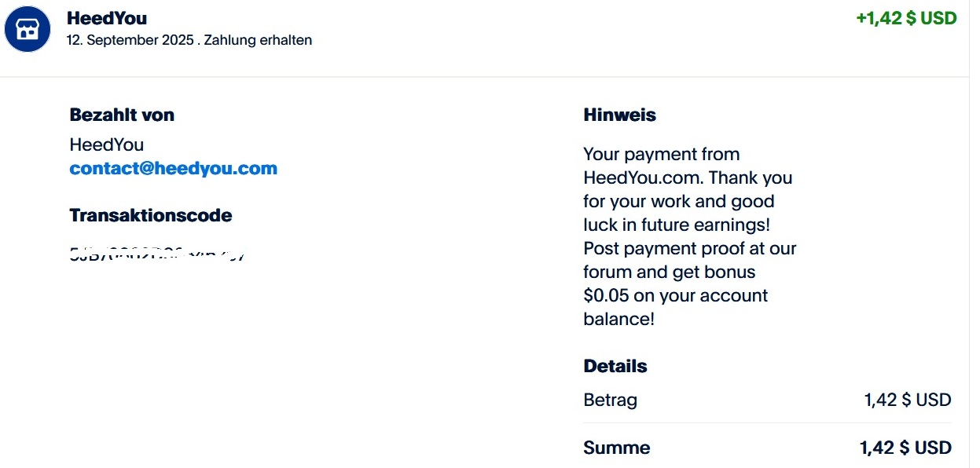Click the Summe total 1,42 $ USD
The height and width of the screenshot is (468, 980).
coord(905,448)
